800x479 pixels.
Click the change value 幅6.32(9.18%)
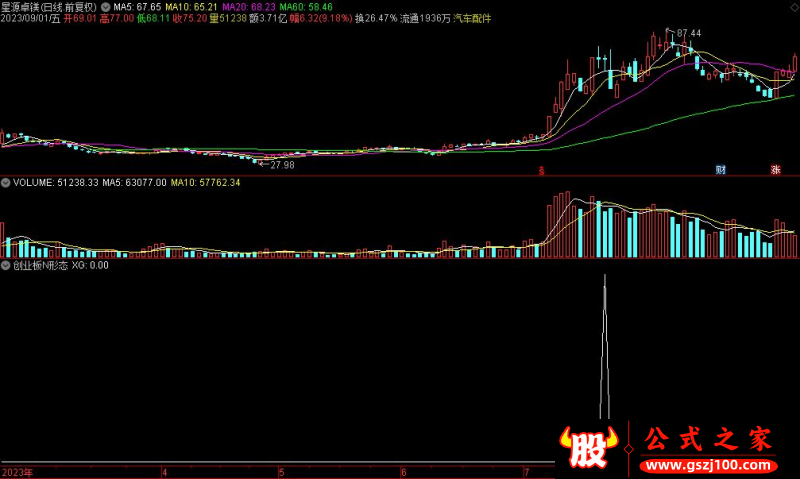(321, 18)
